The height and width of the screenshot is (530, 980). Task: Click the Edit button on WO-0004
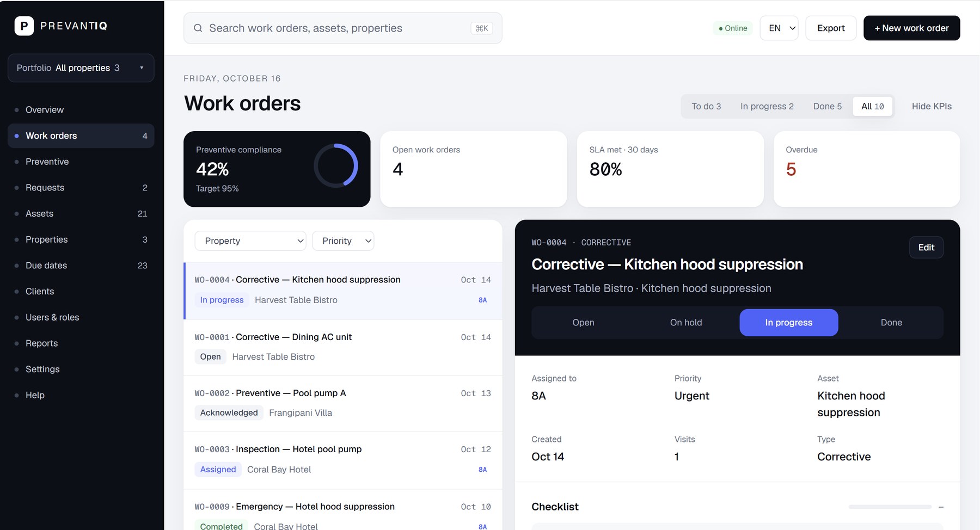click(926, 248)
